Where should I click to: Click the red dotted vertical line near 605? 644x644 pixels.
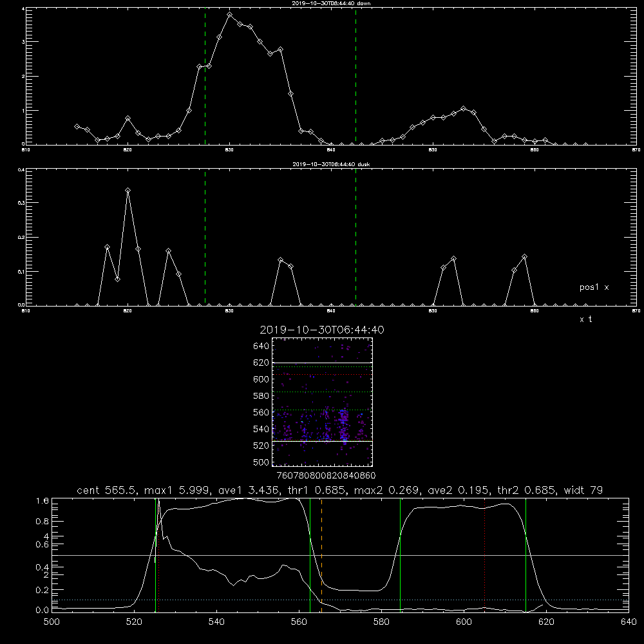tap(485, 555)
